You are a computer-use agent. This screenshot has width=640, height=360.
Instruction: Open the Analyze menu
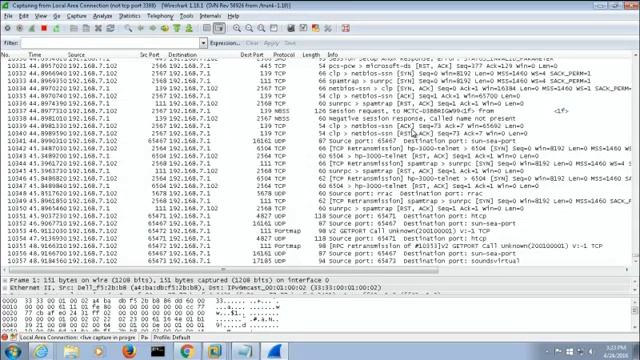[102, 16]
